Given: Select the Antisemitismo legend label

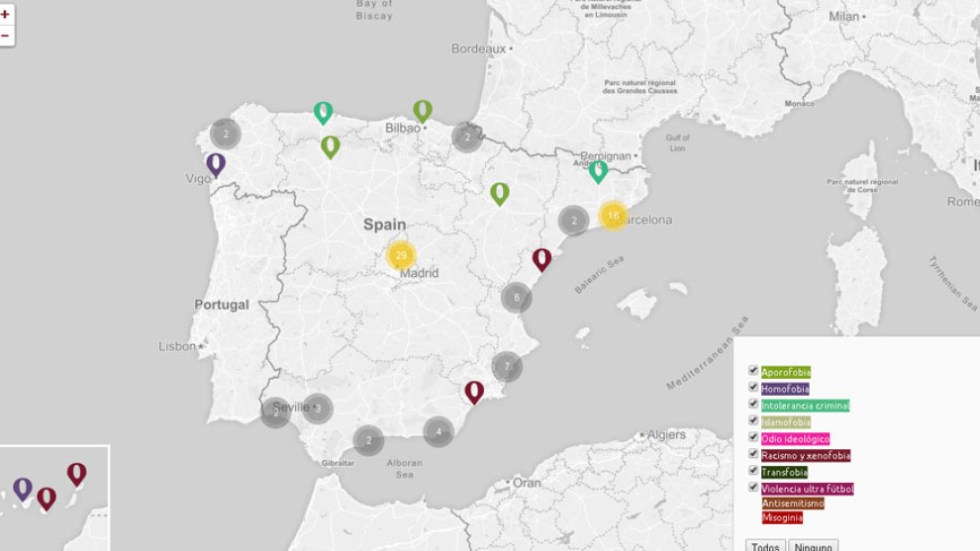Looking at the screenshot, I should (x=792, y=504).
